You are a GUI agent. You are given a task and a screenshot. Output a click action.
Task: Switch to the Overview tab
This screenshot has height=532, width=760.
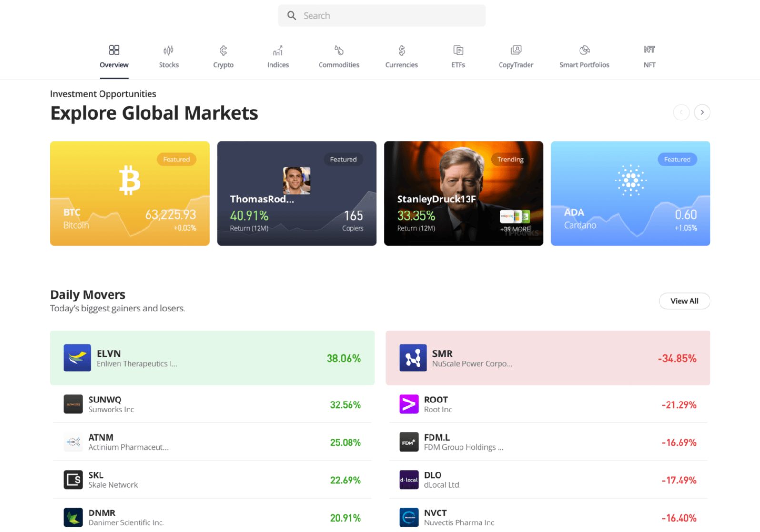(x=114, y=57)
